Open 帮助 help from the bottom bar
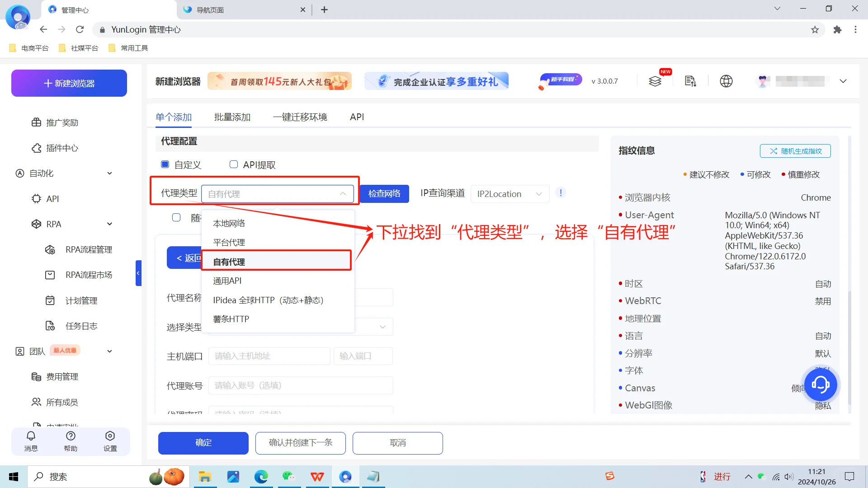 pyautogui.click(x=71, y=441)
